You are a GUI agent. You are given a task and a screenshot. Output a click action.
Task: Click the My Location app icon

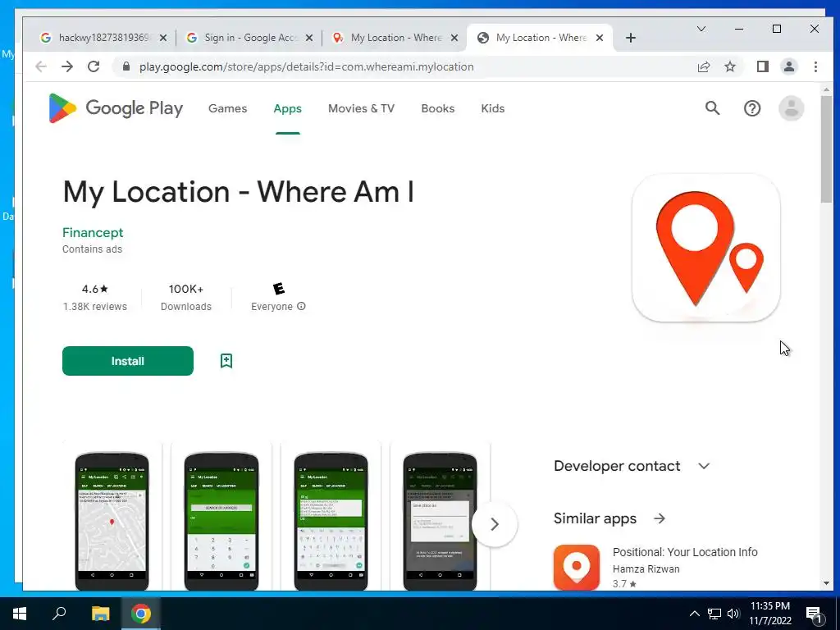705,248
